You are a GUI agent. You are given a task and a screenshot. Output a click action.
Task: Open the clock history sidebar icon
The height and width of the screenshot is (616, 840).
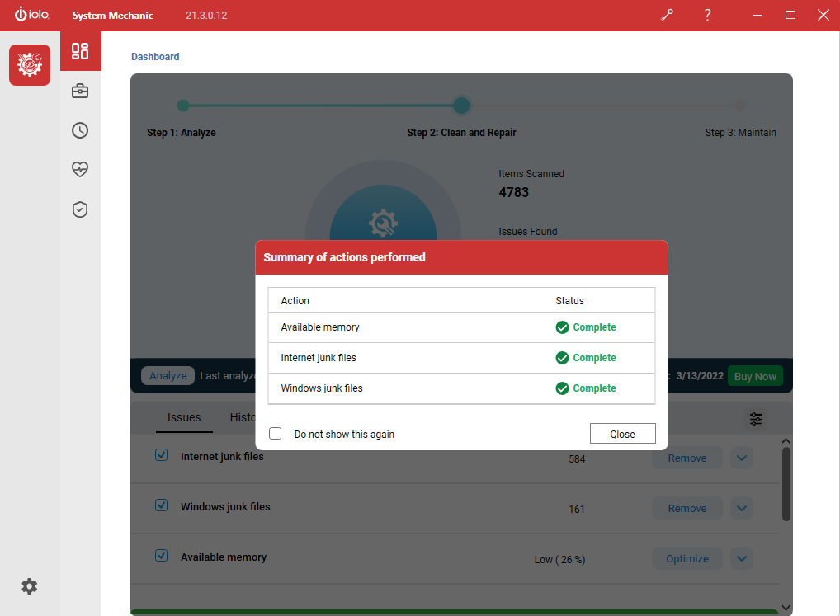(x=80, y=130)
